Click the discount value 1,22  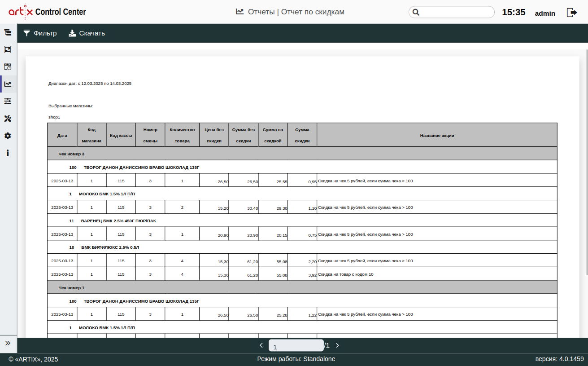pos(313,315)
